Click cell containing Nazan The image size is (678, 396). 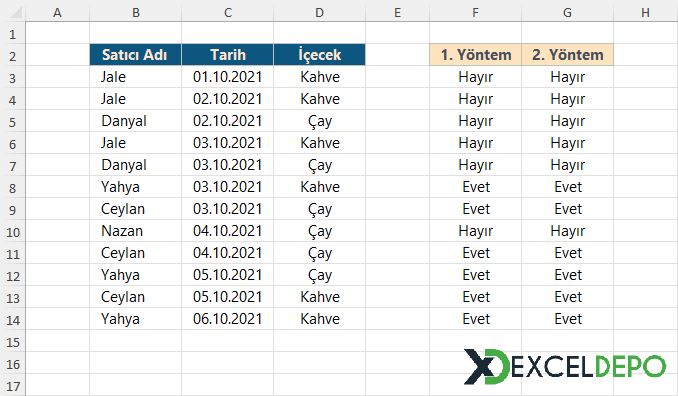click(136, 231)
